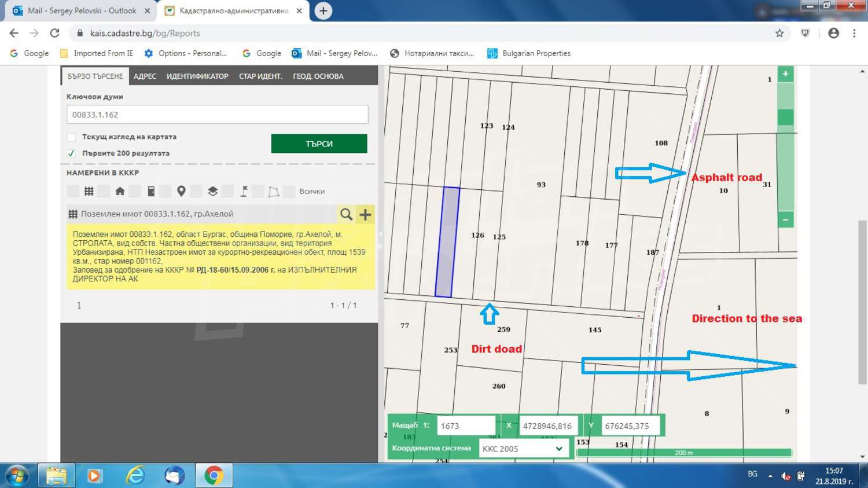Zoom in the map with plus button
Viewport: 868px width, 488px height.
click(785, 74)
